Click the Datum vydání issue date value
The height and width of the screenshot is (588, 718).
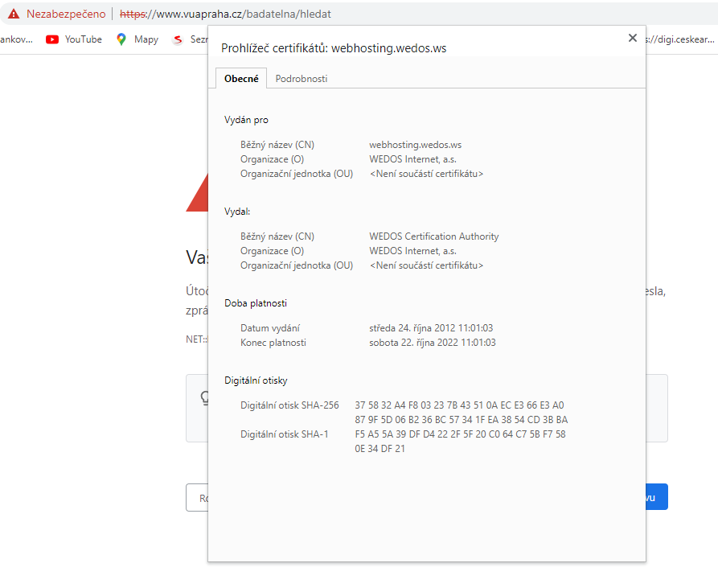430,328
